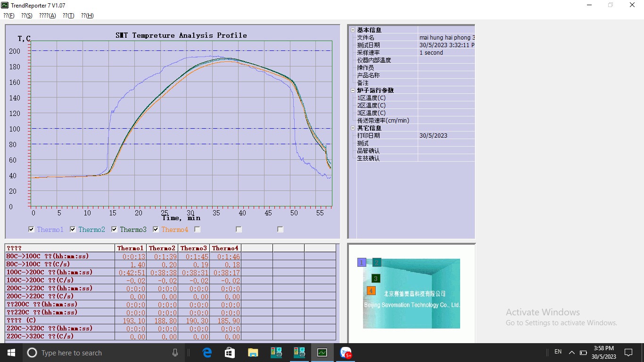Image resolution: width=644 pixels, height=362 pixels.
Task: Uncheck the Thermo1 curve checkbox
Action: click(32, 230)
